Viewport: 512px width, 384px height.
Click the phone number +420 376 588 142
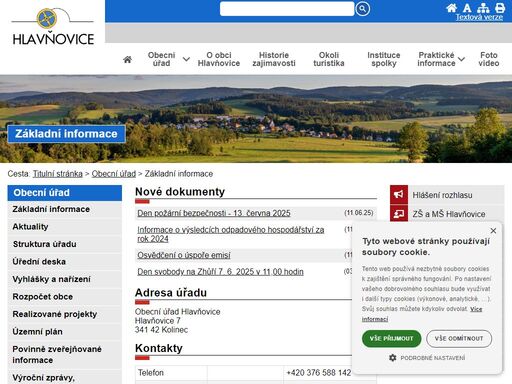(318, 373)
